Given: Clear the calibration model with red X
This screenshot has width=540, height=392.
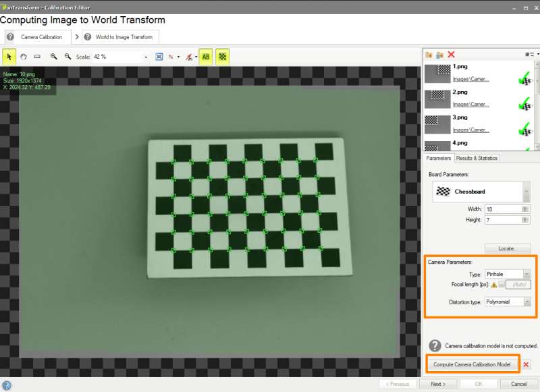Looking at the screenshot, I should click(526, 364).
